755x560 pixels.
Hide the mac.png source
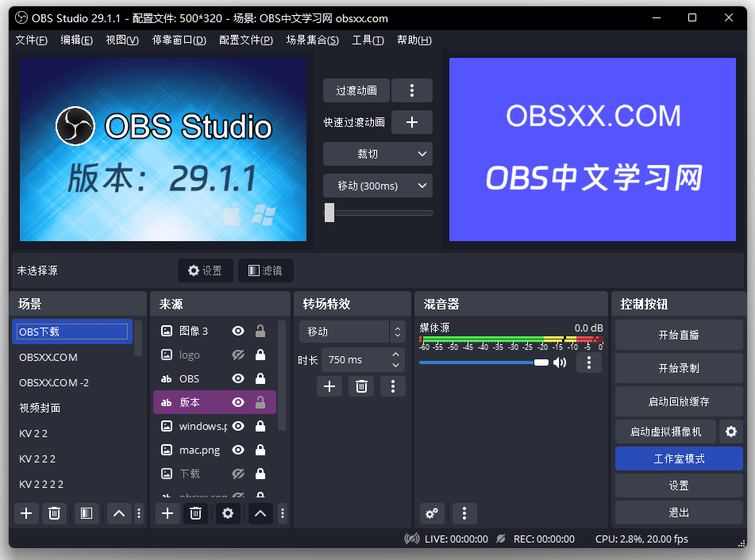click(238, 450)
